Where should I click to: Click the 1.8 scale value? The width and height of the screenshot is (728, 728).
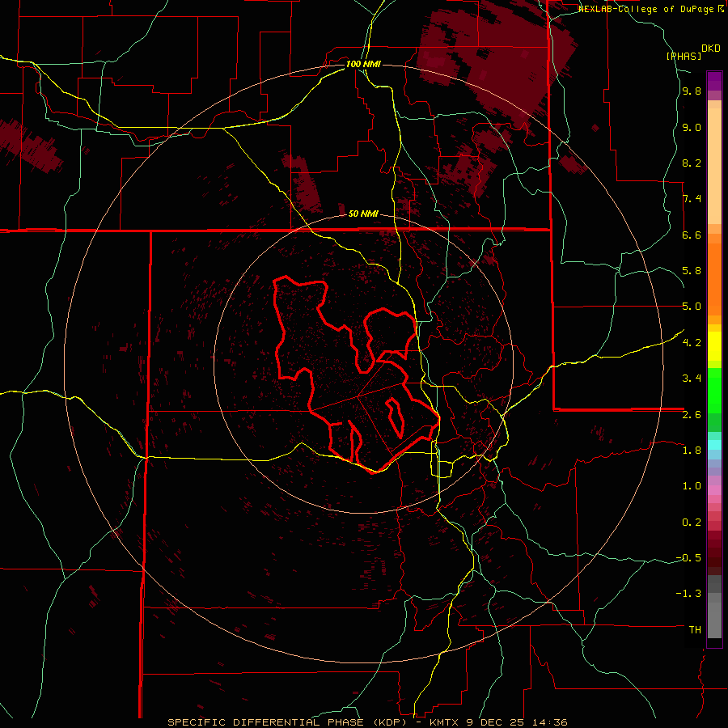click(692, 451)
